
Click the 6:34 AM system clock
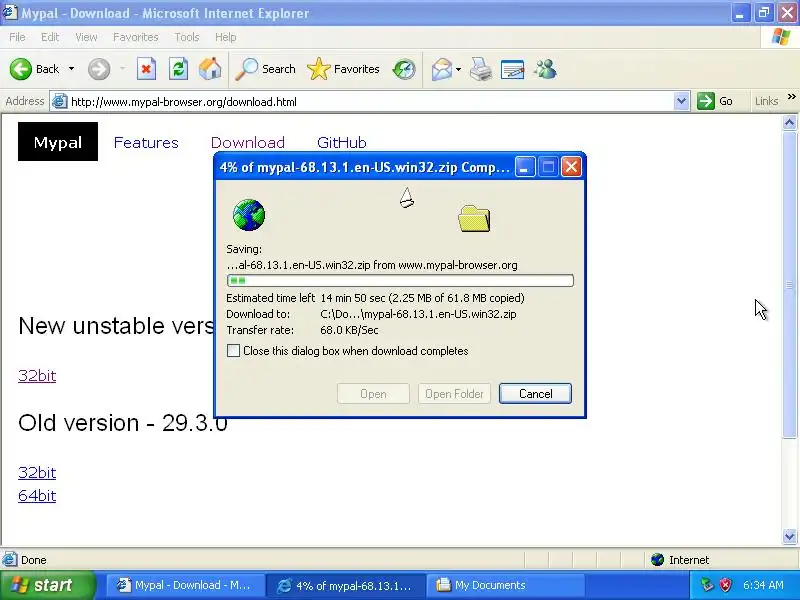pyautogui.click(x=763, y=585)
